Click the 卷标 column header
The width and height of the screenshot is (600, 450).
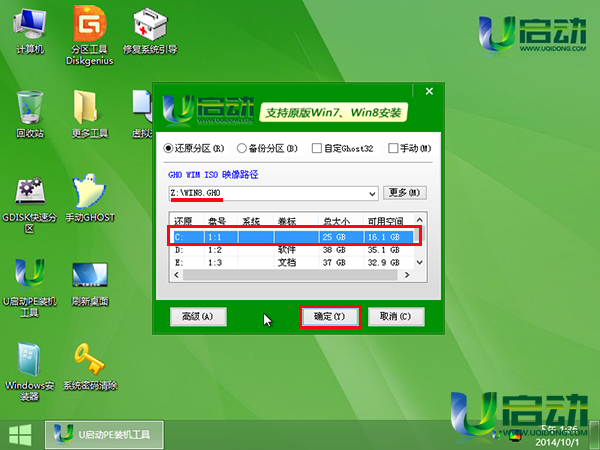tap(296, 221)
